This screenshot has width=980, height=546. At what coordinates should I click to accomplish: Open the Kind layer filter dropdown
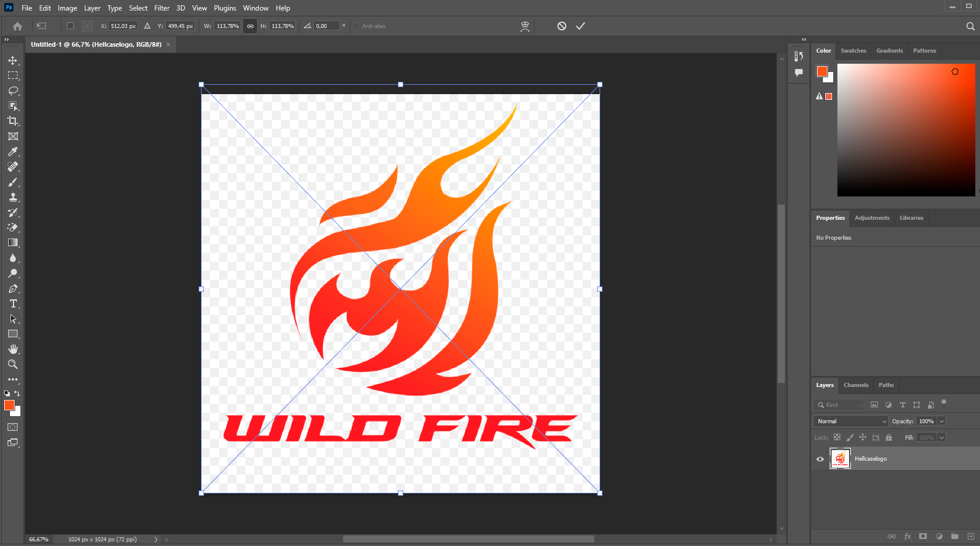coord(839,405)
